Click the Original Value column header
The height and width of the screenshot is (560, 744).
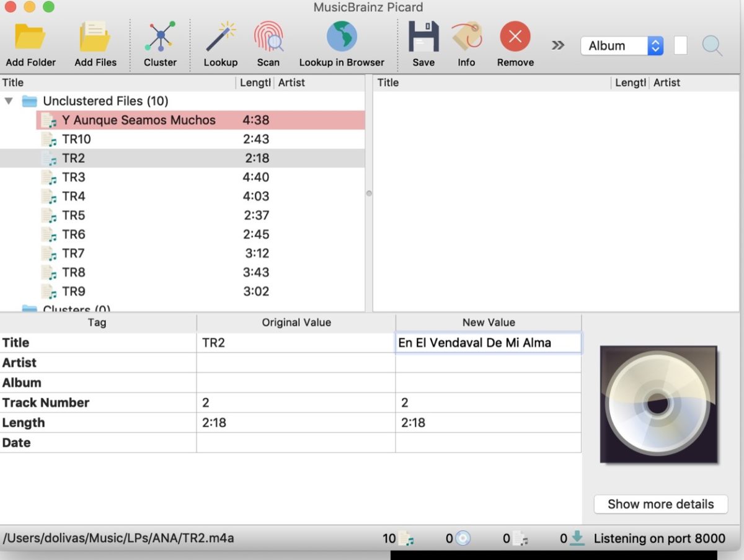click(296, 322)
